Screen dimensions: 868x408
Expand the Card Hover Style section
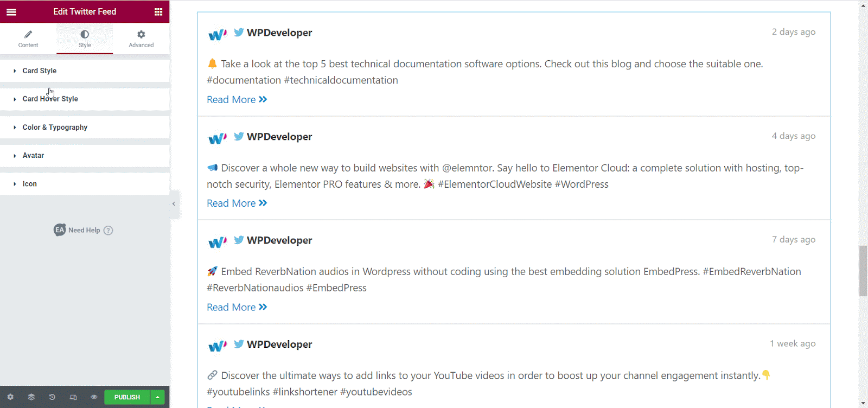tap(85, 99)
